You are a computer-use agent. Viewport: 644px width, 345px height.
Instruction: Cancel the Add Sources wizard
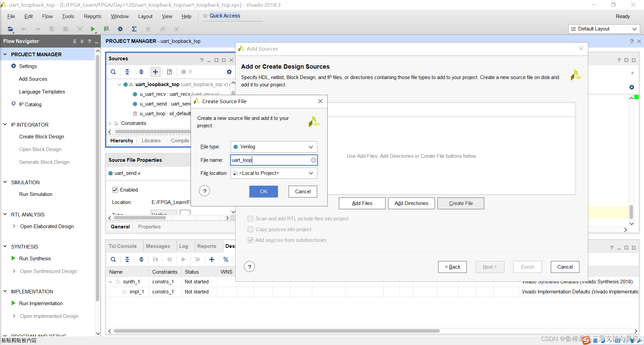pos(565,267)
